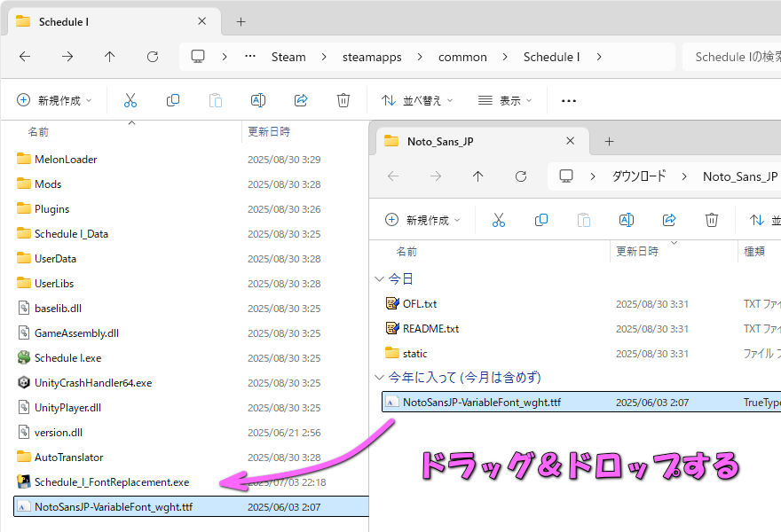
Task: Refresh the Schedule I folder view
Action: click(153, 57)
